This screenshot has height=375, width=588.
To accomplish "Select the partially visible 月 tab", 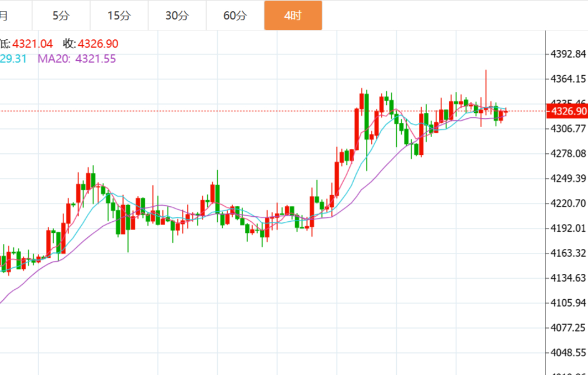I will pos(6,15).
